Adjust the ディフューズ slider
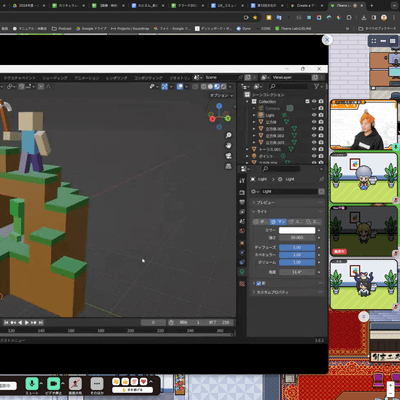400x400 pixels. pyautogui.click(x=297, y=247)
